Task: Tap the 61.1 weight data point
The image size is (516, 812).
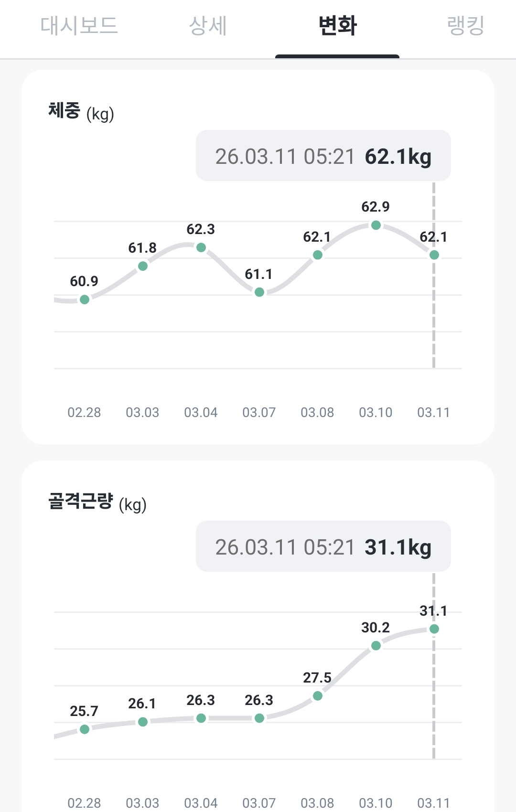Action: tap(259, 292)
